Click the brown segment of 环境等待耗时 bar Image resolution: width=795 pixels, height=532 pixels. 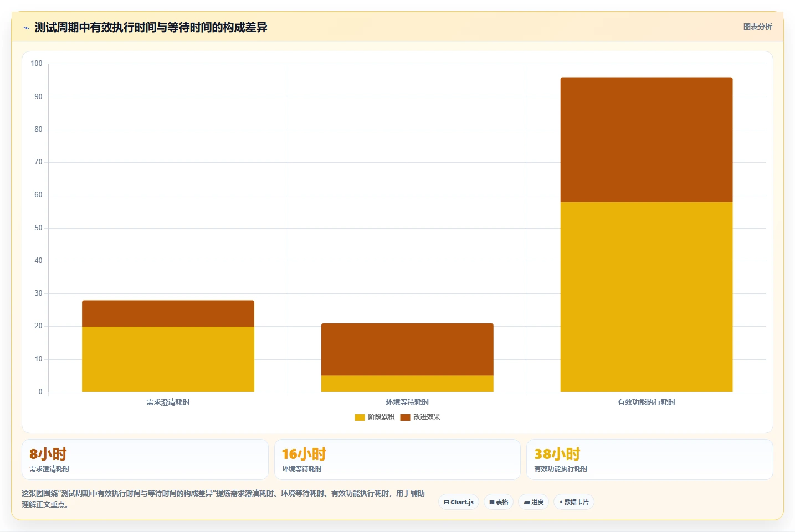pos(407,349)
